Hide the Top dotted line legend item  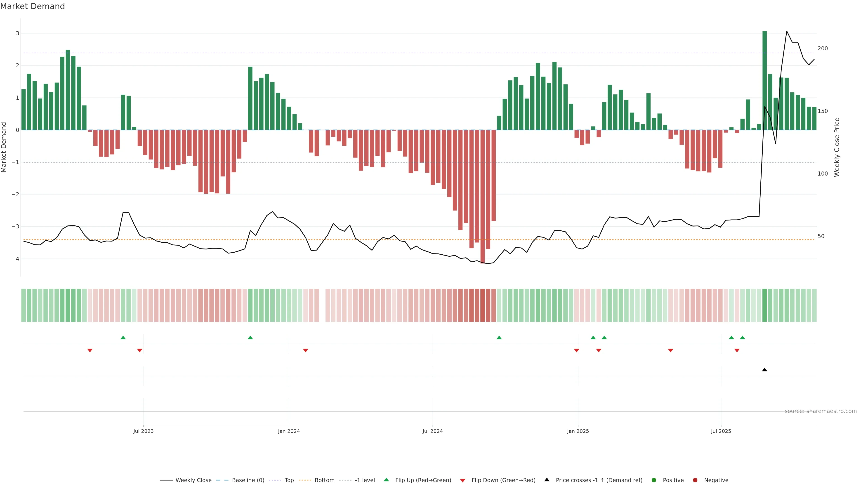click(289, 480)
